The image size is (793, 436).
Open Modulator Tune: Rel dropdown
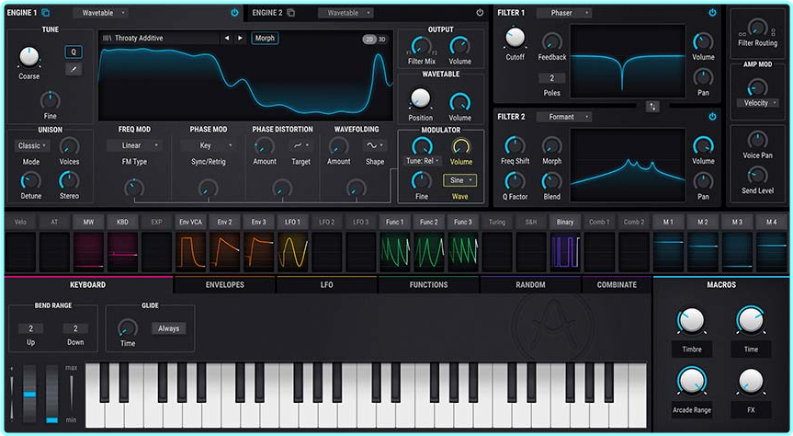422,161
